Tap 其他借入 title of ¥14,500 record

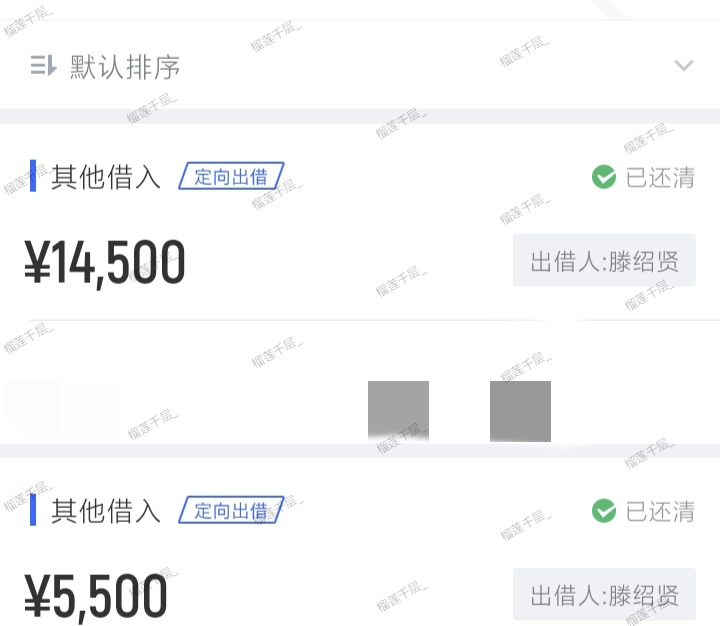tap(106, 177)
